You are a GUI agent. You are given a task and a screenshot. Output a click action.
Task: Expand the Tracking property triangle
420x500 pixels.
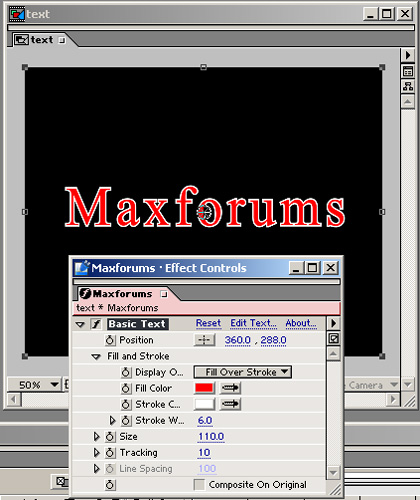pos(96,453)
